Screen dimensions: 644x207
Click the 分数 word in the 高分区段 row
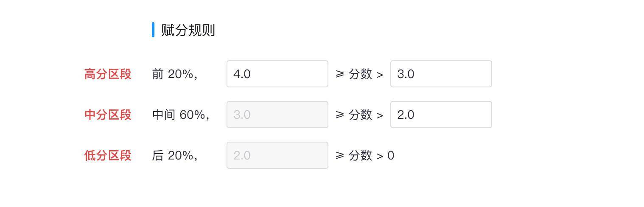coord(360,74)
